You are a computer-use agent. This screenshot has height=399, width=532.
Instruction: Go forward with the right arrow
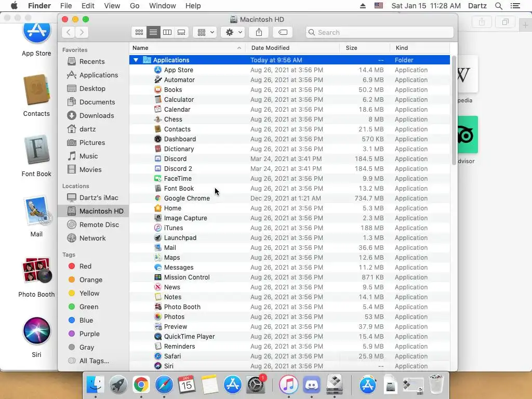pos(82,32)
